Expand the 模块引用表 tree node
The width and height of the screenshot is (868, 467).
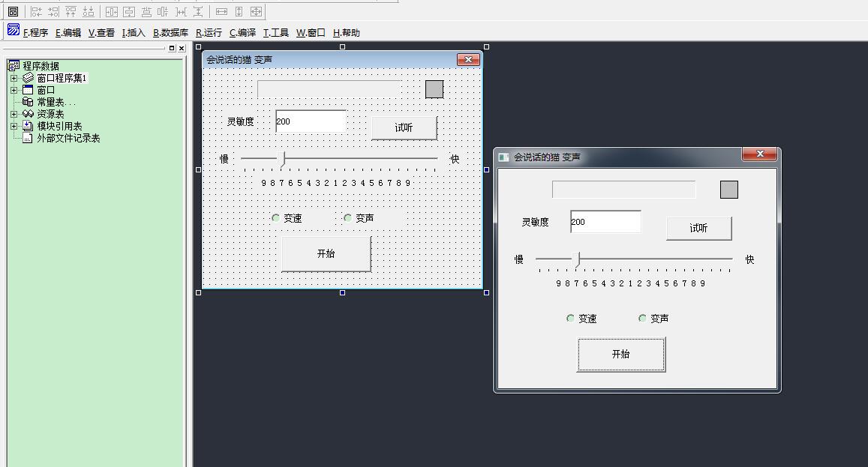click(14, 126)
